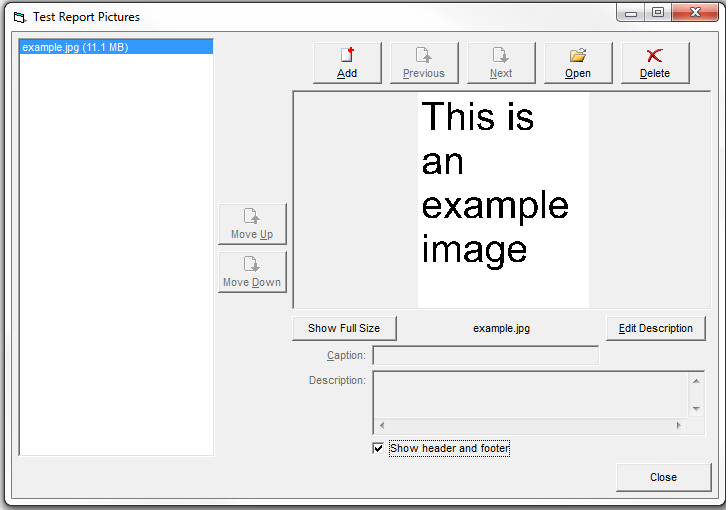The height and width of the screenshot is (510, 728).
Task: Close the Test Report Pictures dialog
Action: point(663,477)
